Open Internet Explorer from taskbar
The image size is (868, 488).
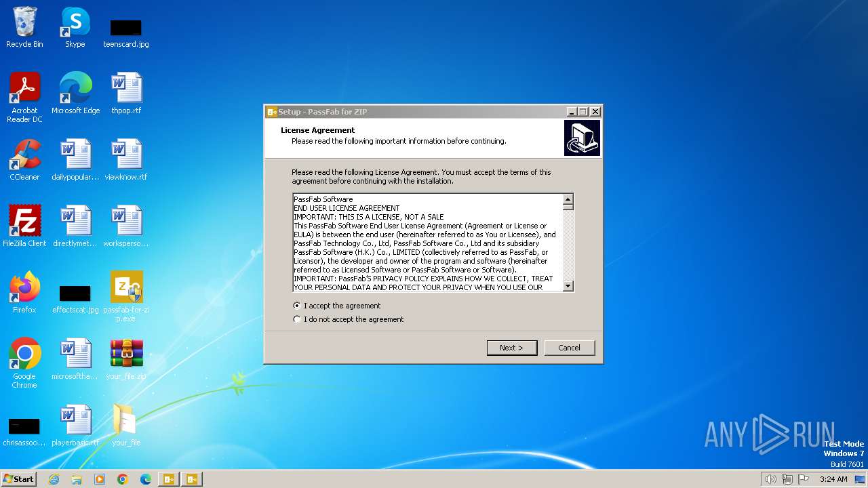pyautogui.click(x=54, y=479)
